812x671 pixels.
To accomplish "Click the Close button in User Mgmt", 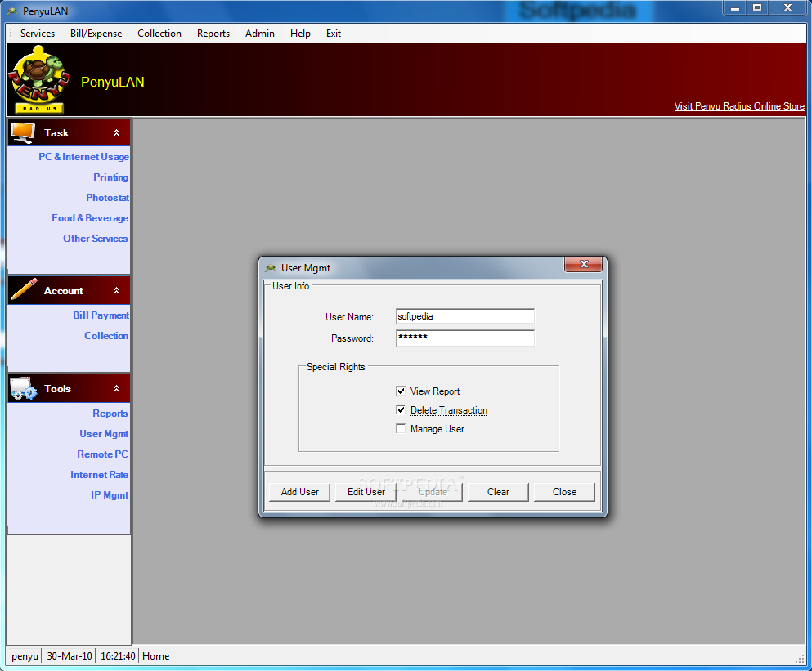I will [x=564, y=492].
